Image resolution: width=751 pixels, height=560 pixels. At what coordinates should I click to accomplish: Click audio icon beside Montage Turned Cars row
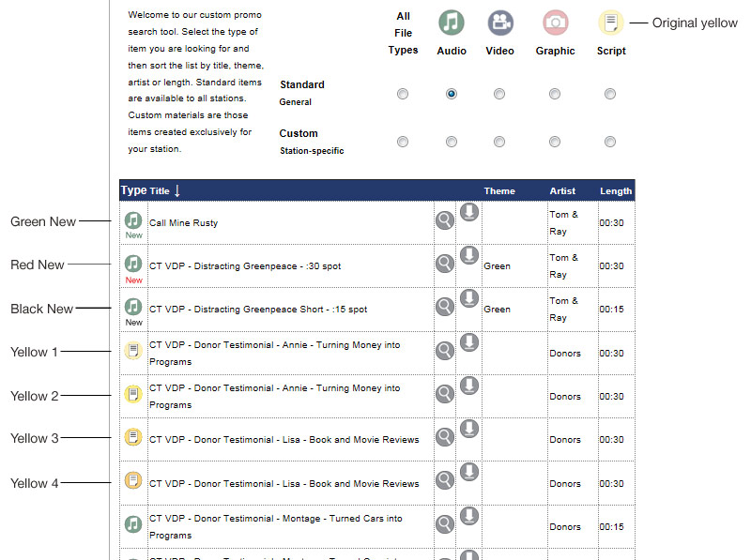click(x=133, y=524)
